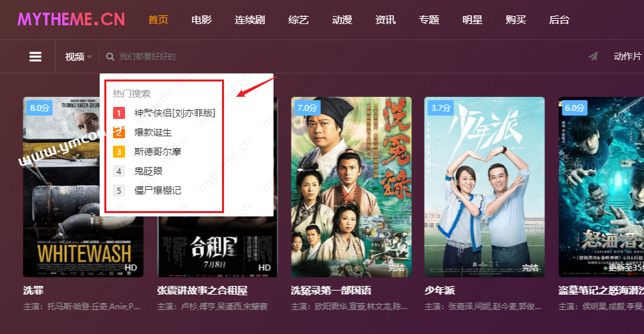
Task: Open the 连续剧 menu item
Action: point(249,19)
